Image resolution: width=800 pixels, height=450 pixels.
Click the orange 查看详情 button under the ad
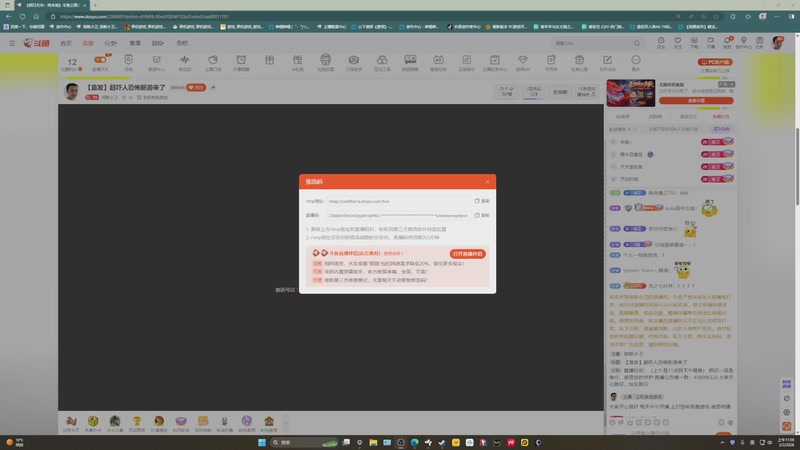tap(696, 101)
